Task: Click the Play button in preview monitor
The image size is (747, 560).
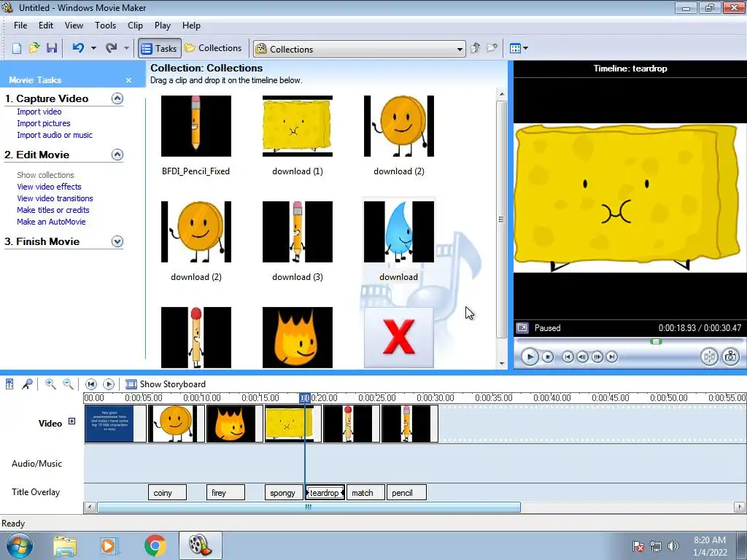Action: point(530,357)
